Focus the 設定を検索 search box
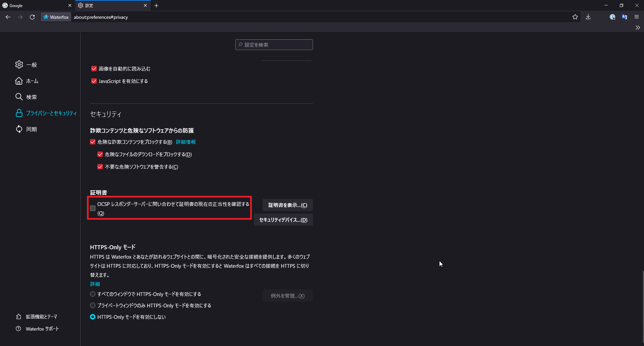 [x=274, y=45]
